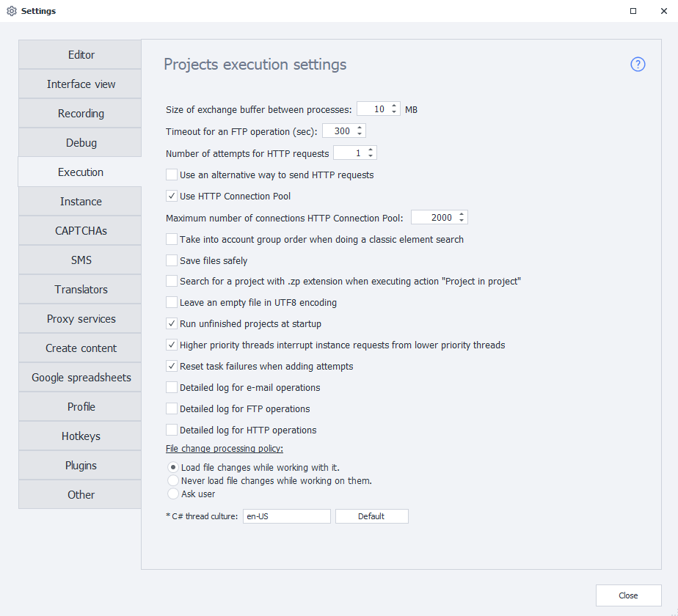Open the Proxy services tab
Image resolution: width=678 pixels, height=616 pixels.
tap(81, 319)
